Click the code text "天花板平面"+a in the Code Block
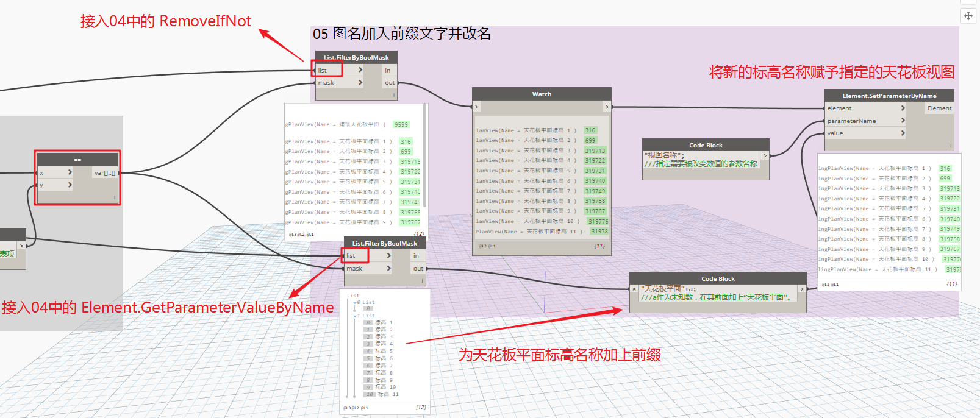The width and height of the screenshot is (980, 418). click(668, 289)
